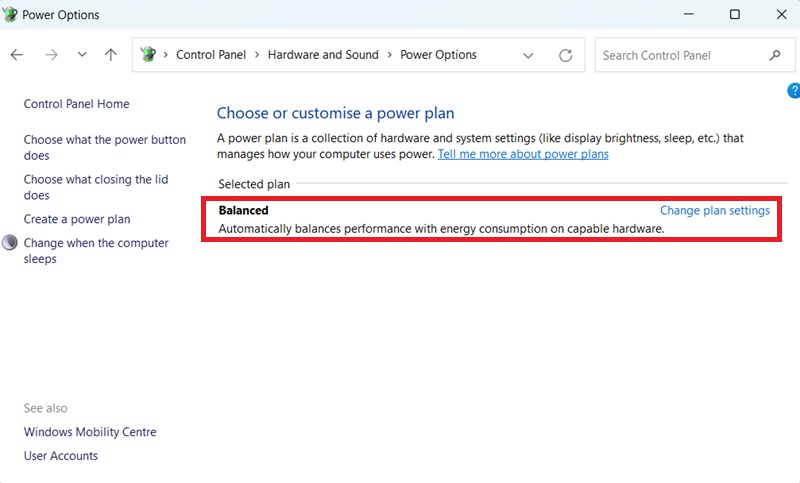Viewport: 800px width, 483px height.
Task: Click the address bar Power Options icon
Action: (148, 54)
